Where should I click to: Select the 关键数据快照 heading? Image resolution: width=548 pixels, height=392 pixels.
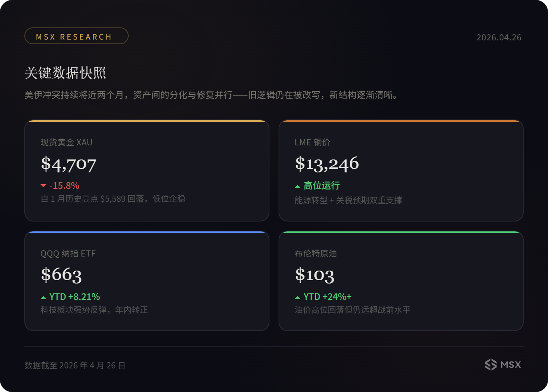pos(65,73)
